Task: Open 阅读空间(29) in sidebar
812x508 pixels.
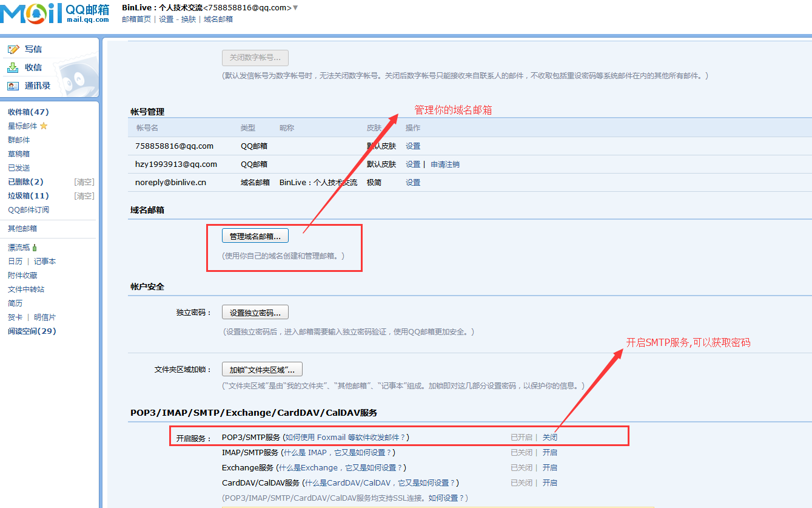Action: pos(32,331)
